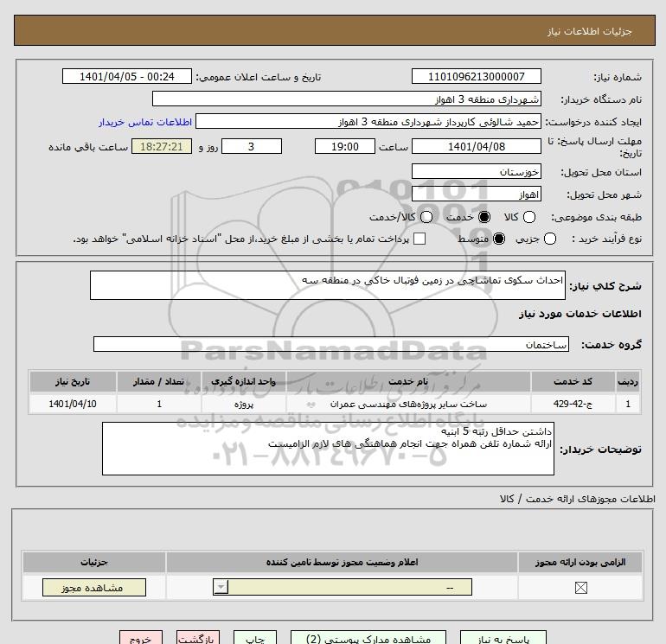Click the need date cell 1401/04/10

pos(73,404)
